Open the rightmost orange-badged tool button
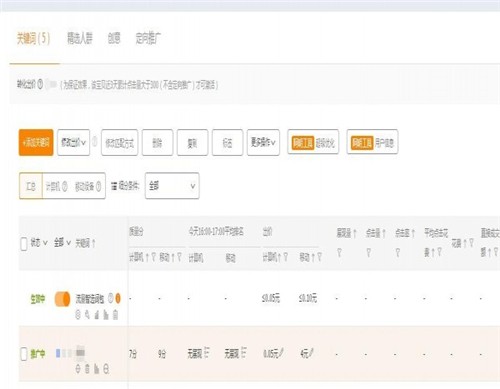Image resolution: width=500 pixels, height=389 pixels. click(x=372, y=142)
